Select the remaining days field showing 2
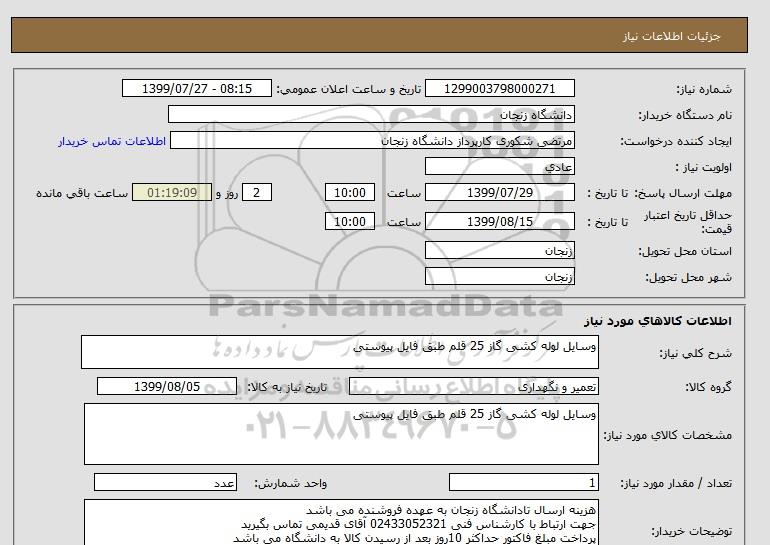 click(256, 192)
